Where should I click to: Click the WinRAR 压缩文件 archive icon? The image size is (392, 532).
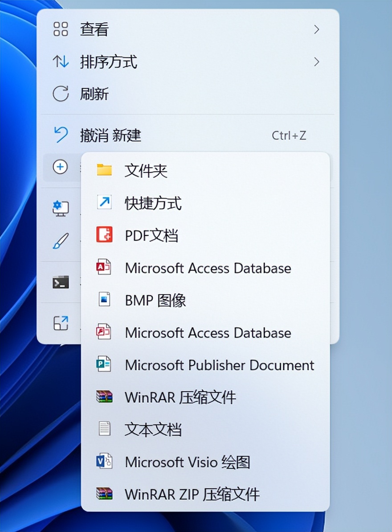[x=103, y=397]
